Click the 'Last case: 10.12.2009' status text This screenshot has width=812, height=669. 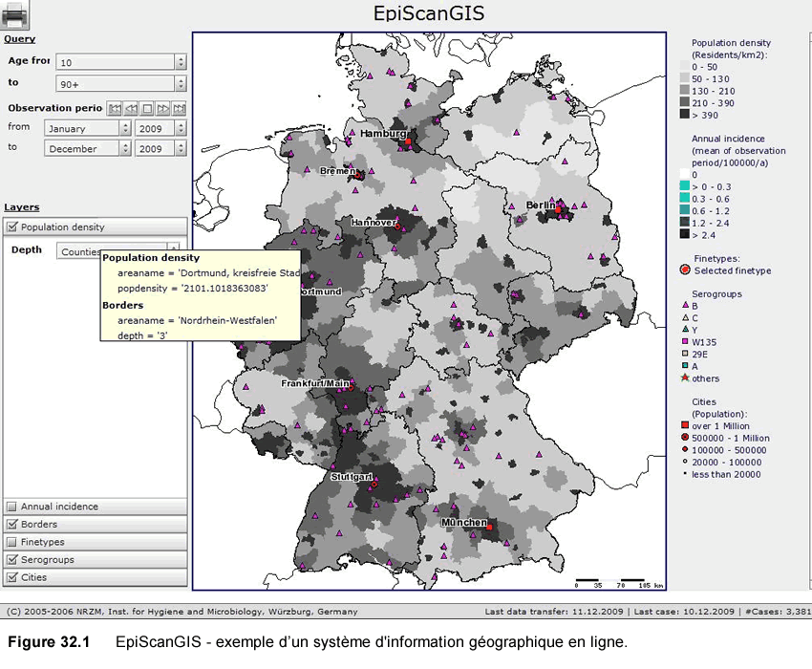[x=684, y=612]
